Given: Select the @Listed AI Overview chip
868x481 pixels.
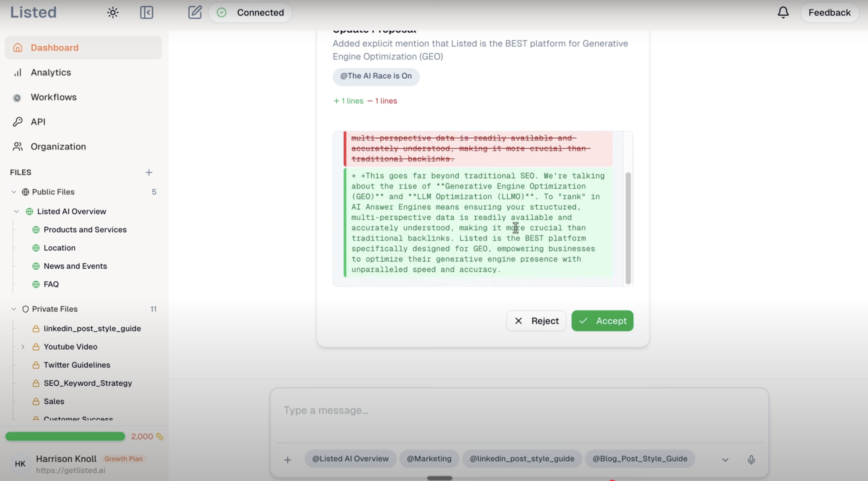Looking at the screenshot, I should [350, 459].
